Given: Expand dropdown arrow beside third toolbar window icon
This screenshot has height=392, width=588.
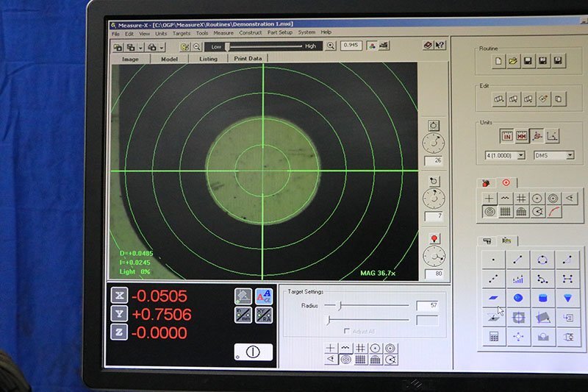Looking at the screenshot, I should [x=162, y=48].
